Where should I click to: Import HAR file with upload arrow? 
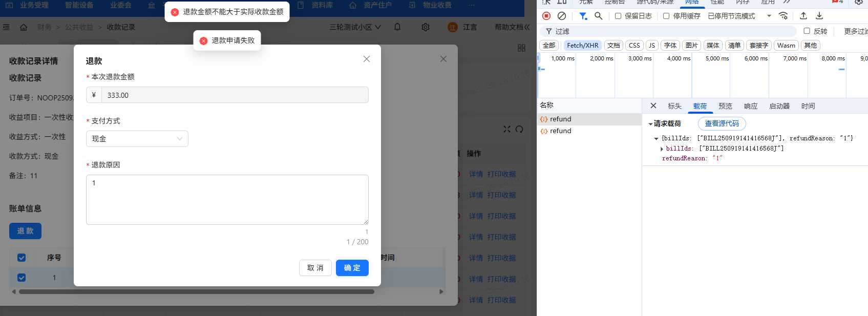point(803,16)
